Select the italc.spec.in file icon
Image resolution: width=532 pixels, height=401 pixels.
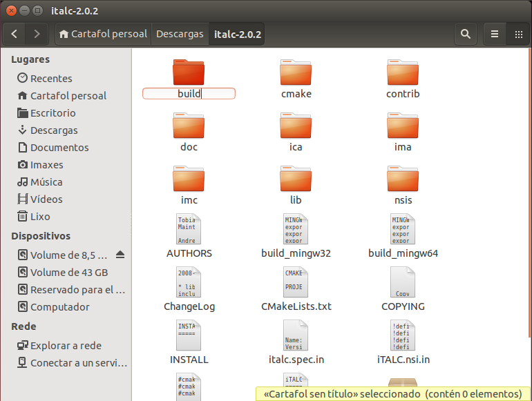tap(296, 335)
